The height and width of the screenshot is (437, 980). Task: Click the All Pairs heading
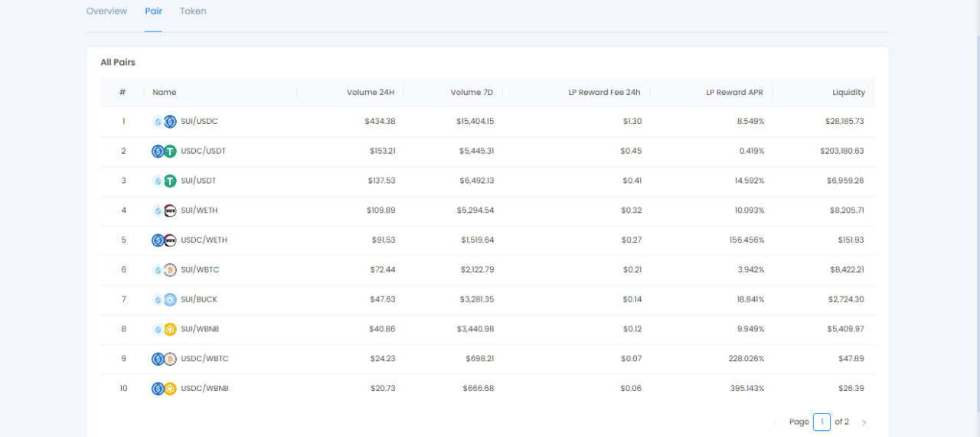coord(118,62)
